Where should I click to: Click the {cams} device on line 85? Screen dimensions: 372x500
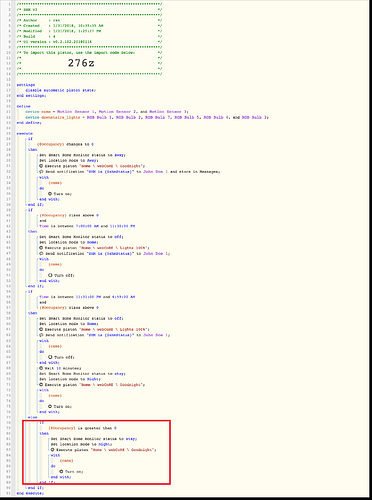point(66,461)
